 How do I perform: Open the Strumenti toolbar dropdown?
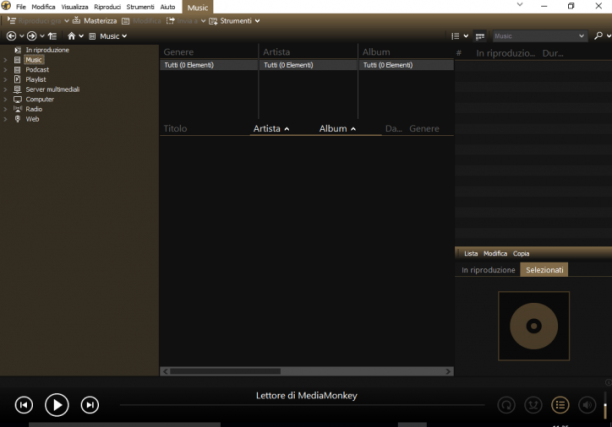point(235,21)
